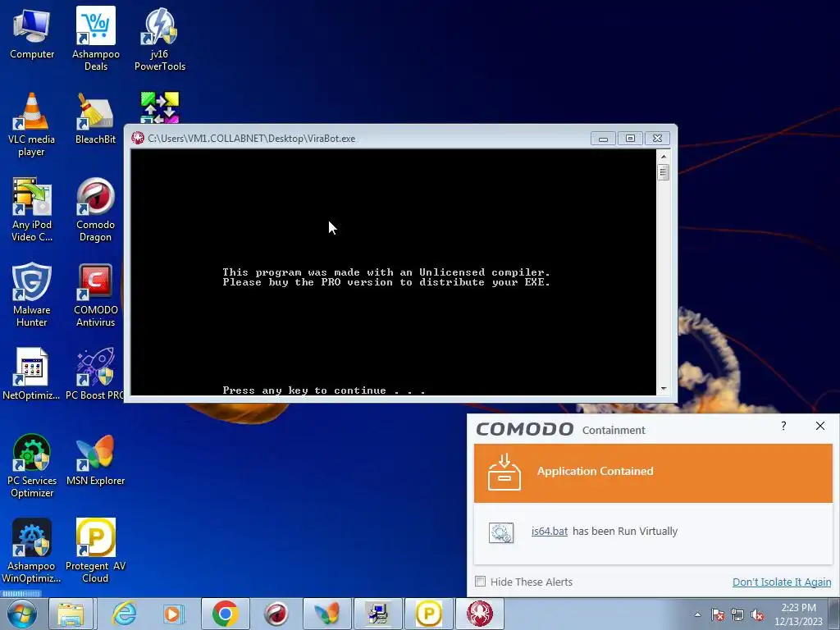
Task: Click the console vertical scrollbar thumb
Action: coord(664,172)
